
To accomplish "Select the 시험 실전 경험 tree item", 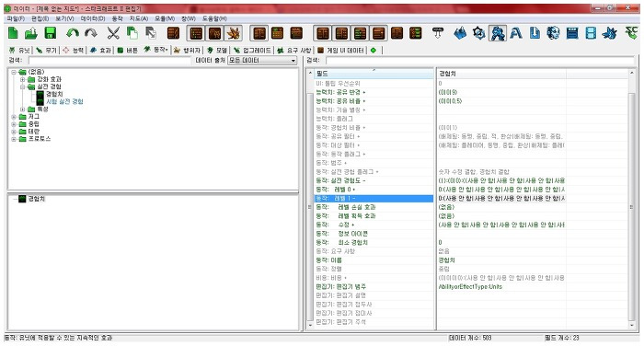I will point(64,101).
